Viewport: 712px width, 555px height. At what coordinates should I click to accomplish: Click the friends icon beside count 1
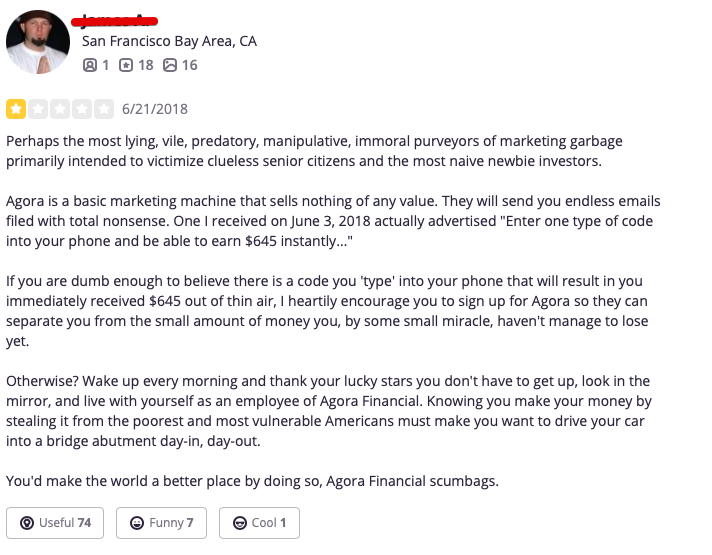coord(90,65)
